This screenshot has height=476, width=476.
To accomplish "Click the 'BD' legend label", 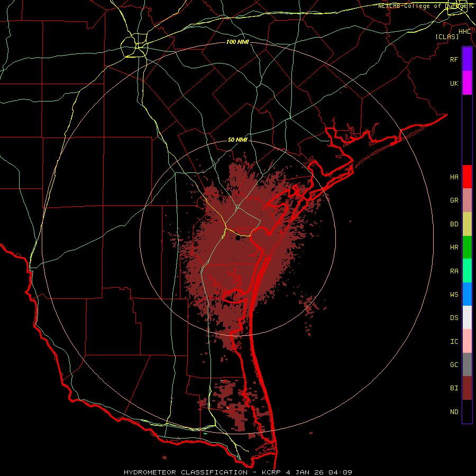I will click(x=454, y=224).
